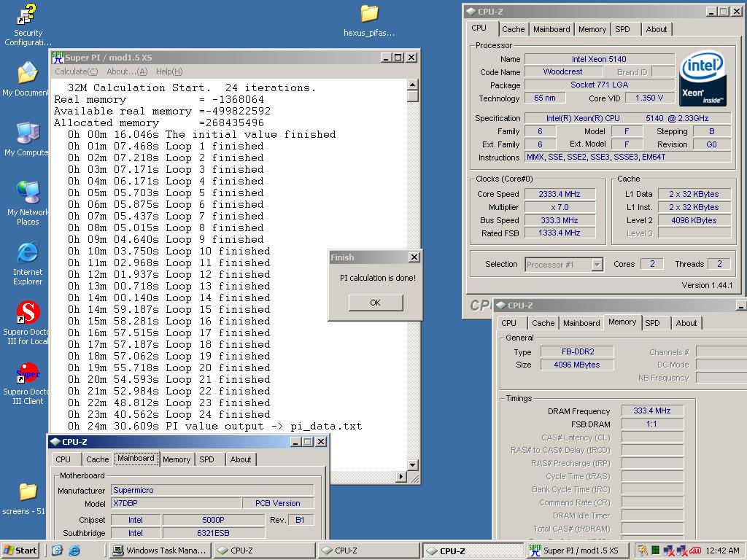The height and width of the screenshot is (560, 747).
Task: Click the 6321ESB southbridge value
Action: click(x=214, y=533)
